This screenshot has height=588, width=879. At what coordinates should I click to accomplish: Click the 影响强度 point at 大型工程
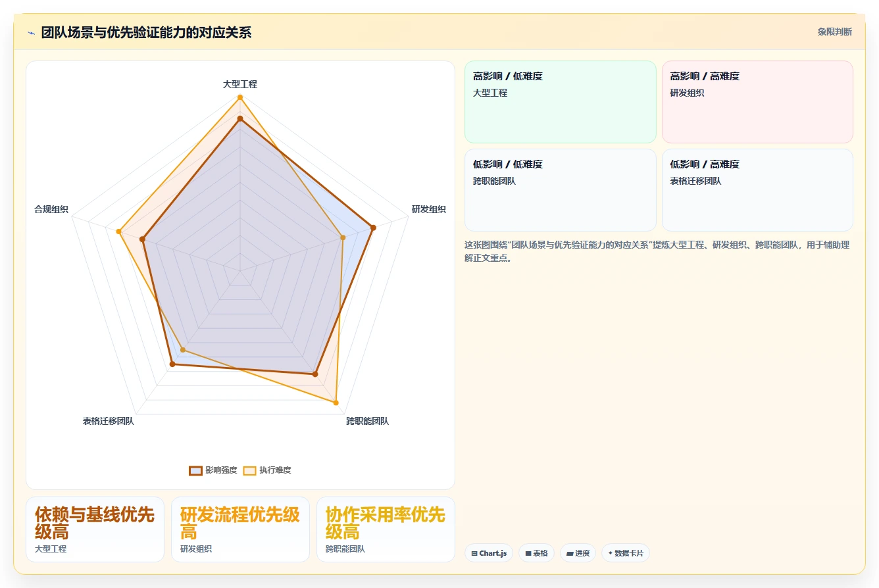point(240,119)
